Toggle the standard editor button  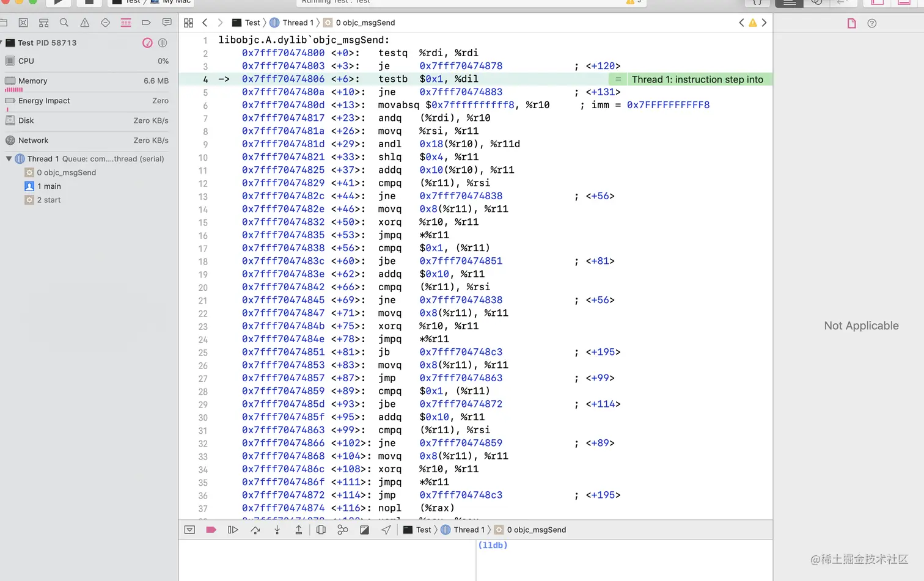[x=790, y=2]
